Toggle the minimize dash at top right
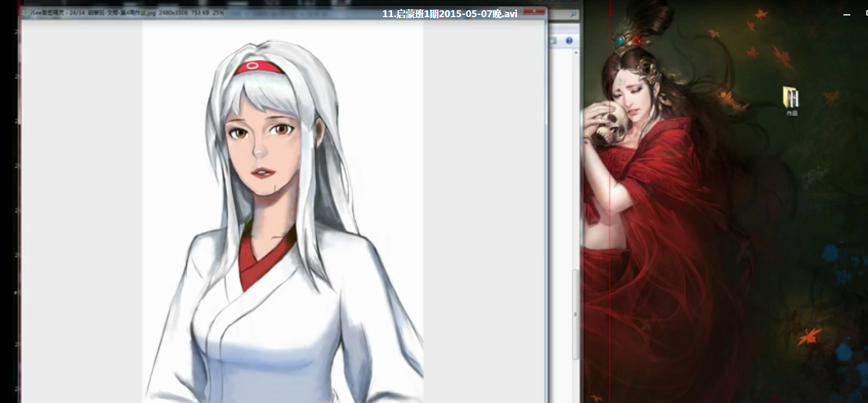 click(847, 15)
